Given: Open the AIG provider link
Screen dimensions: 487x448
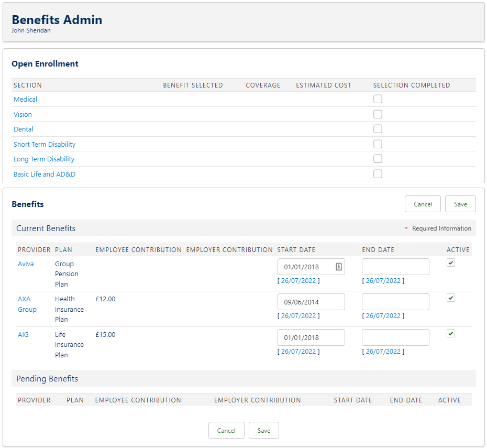Looking at the screenshot, I should [23, 335].
